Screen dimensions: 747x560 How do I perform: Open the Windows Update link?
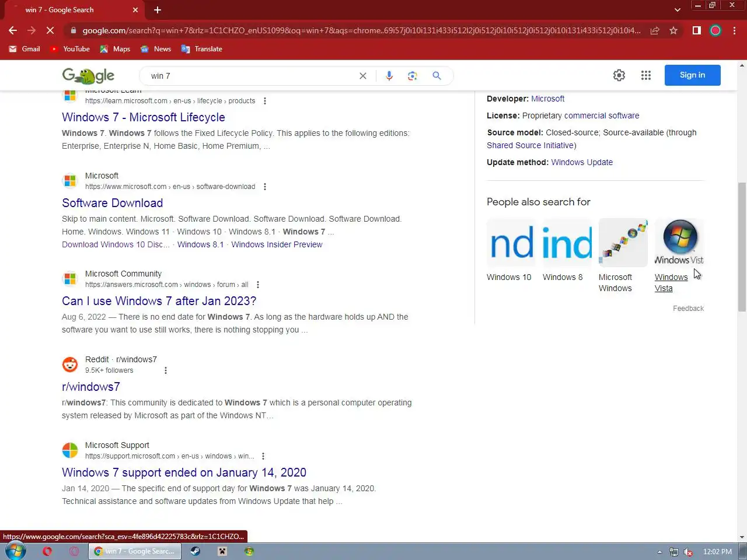tap(582, 162)
